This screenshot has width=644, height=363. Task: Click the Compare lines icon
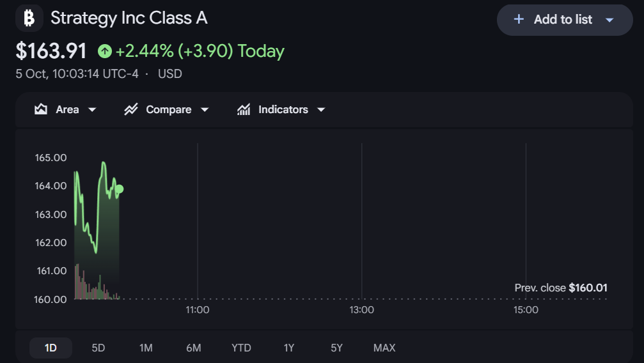(x=131, y=109)
